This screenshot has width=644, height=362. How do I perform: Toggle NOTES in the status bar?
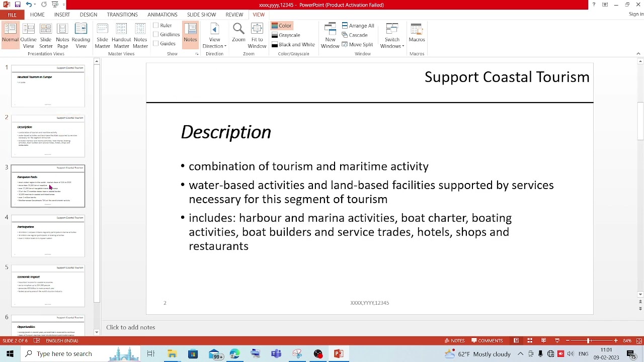pos(454,340)
